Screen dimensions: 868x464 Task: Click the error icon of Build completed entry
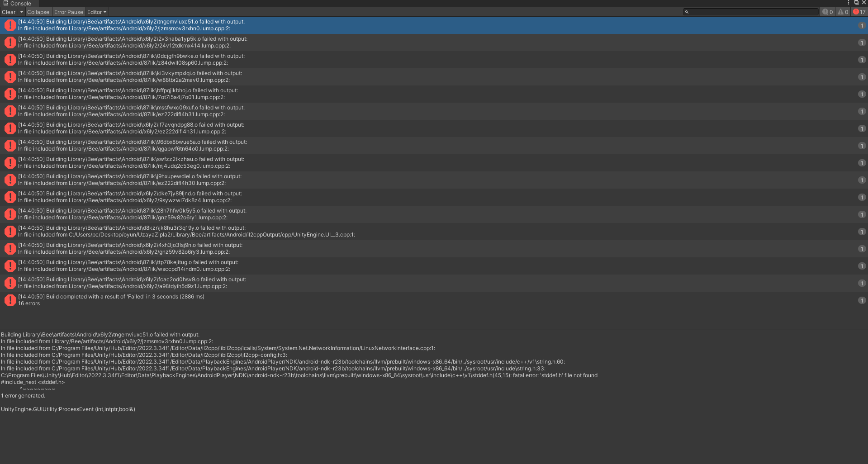point(10,300)
